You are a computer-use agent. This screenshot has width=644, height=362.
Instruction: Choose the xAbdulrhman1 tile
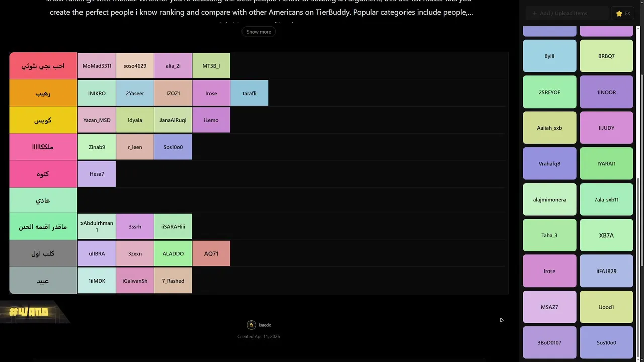coord(97,227)
